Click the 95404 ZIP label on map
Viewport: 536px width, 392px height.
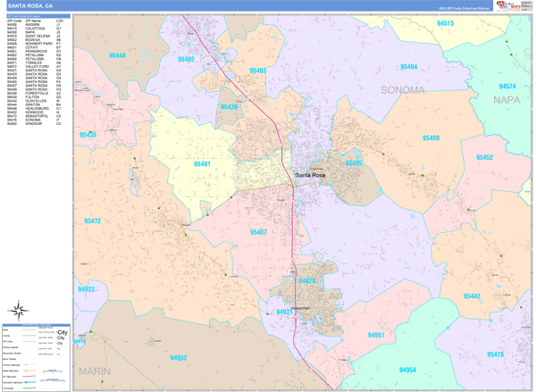point(408,67)
